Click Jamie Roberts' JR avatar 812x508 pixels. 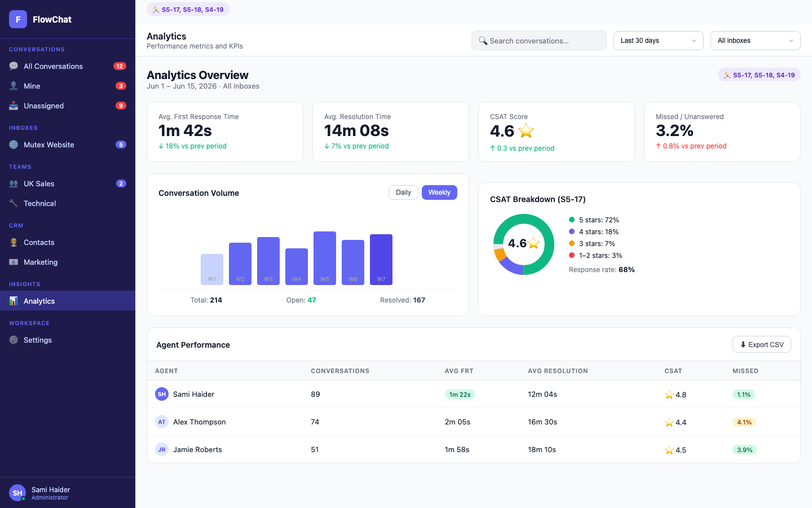point(162,449)
